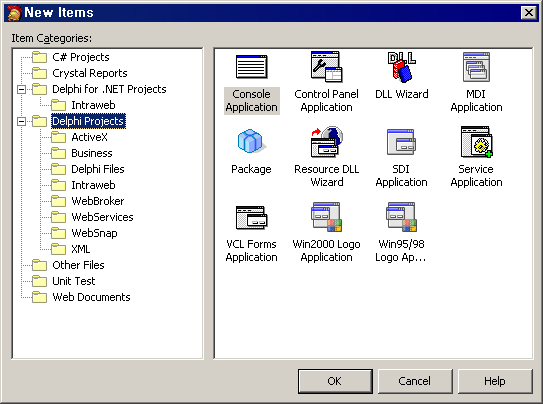
Task: Select the Resource DLL Wizard icon
Action: (x=327, y=141)
